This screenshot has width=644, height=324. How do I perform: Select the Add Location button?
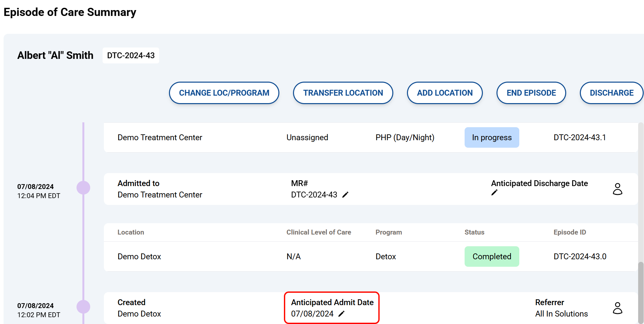pyautogui.click(x=444, y=93)
